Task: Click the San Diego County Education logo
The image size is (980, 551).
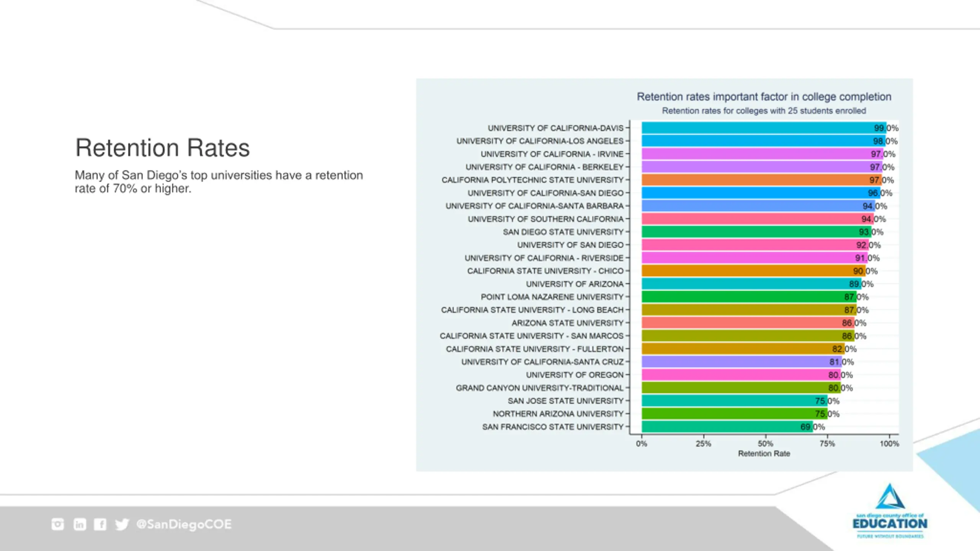Action: pyautogui.click(x=890, y=511)
